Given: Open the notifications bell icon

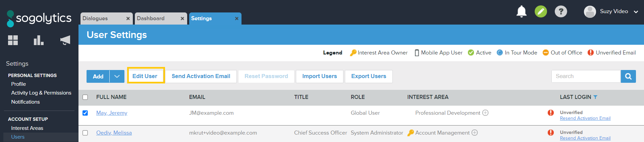Looking at the screenshot, I should click(x=521, y=11).
